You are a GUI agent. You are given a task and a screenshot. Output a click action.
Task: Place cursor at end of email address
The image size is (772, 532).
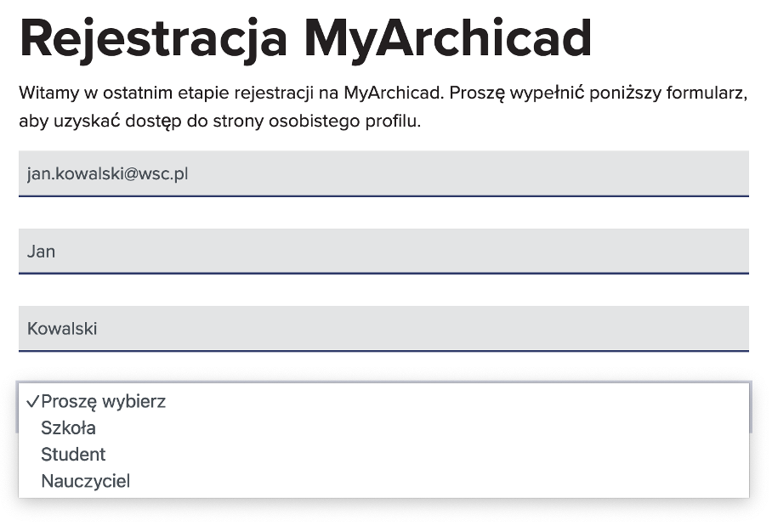(190, 173)
